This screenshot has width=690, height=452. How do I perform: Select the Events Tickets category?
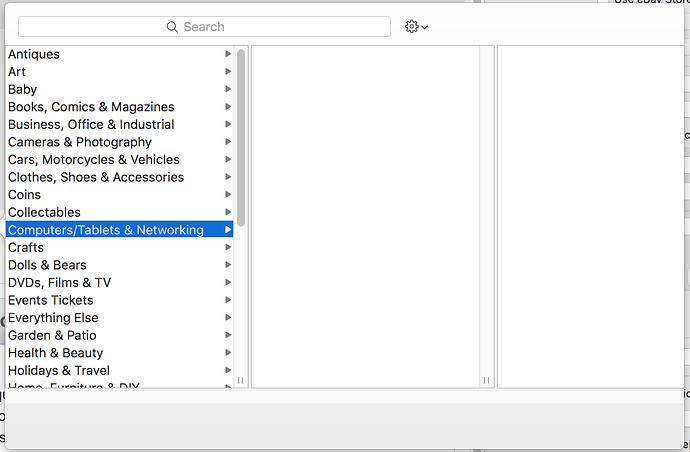pyautogui.click(x=119, y=300)
